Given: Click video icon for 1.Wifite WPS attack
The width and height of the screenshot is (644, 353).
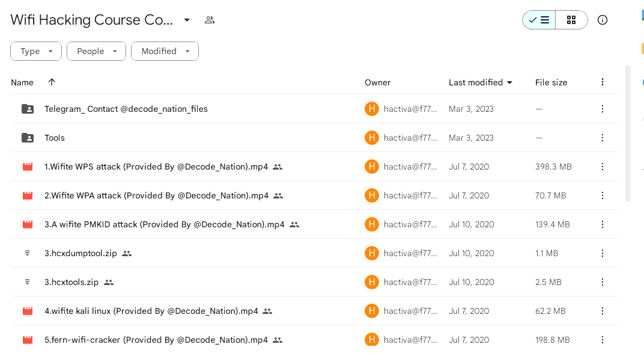Looking at the screenshot, I should [x=28, y=167].
